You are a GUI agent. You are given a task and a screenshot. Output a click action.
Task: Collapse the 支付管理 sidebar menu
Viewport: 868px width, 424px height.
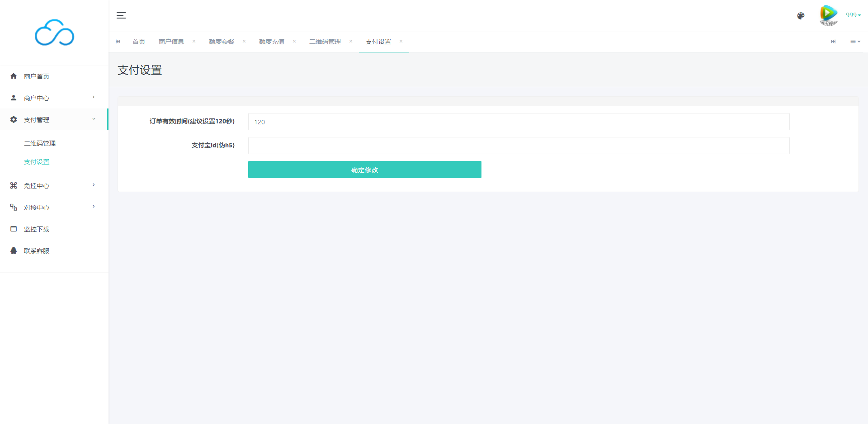coord(37,120)
